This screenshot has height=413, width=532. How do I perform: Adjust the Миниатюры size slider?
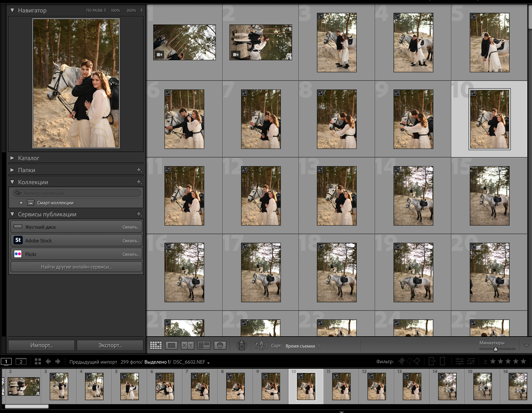[495, 349]
